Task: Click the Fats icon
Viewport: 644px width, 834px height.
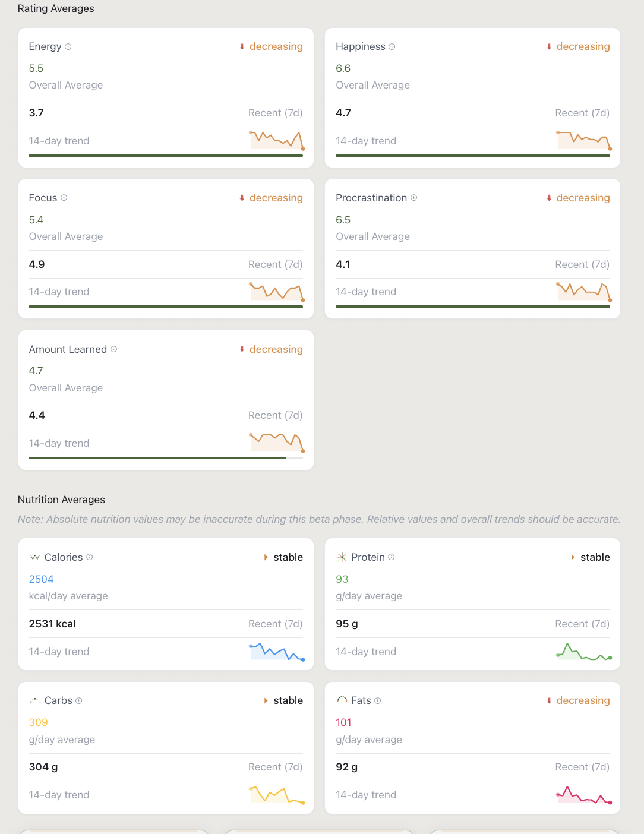Action: 342,700
